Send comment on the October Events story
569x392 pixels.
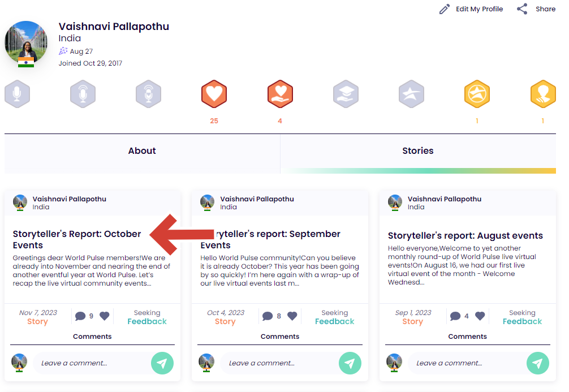click(x=162, y=363)
